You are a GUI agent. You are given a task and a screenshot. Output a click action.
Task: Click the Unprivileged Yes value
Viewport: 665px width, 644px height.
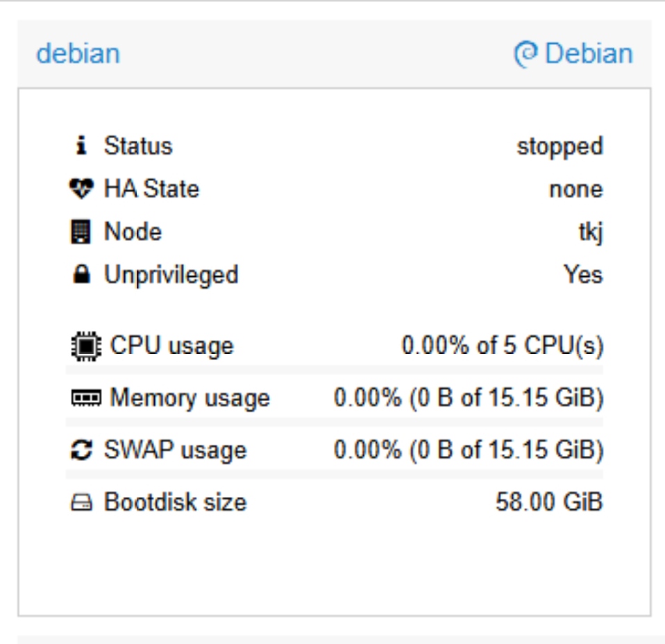583,275
